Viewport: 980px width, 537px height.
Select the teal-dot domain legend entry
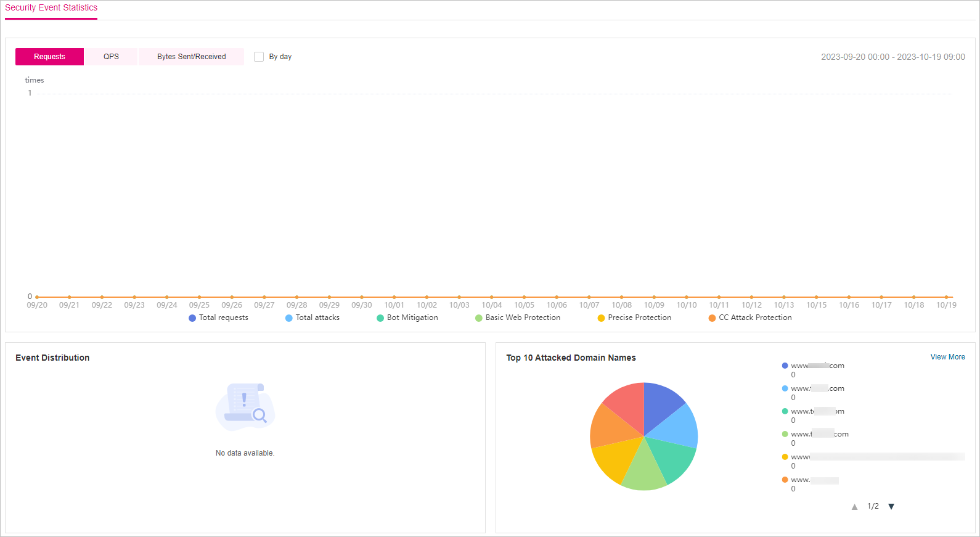(813, 416)
